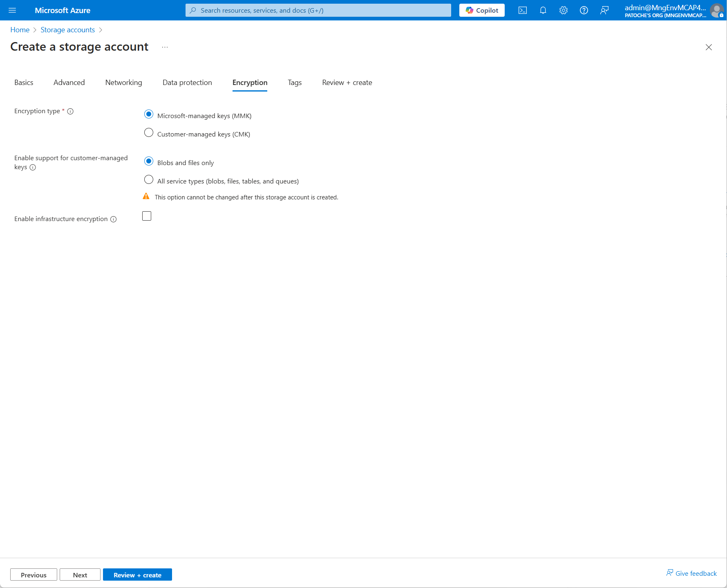The width and height of the screenshot is (727, 588).
Task: Select Customer-managed keys (CMK) option
Action: tap(149, 133)
